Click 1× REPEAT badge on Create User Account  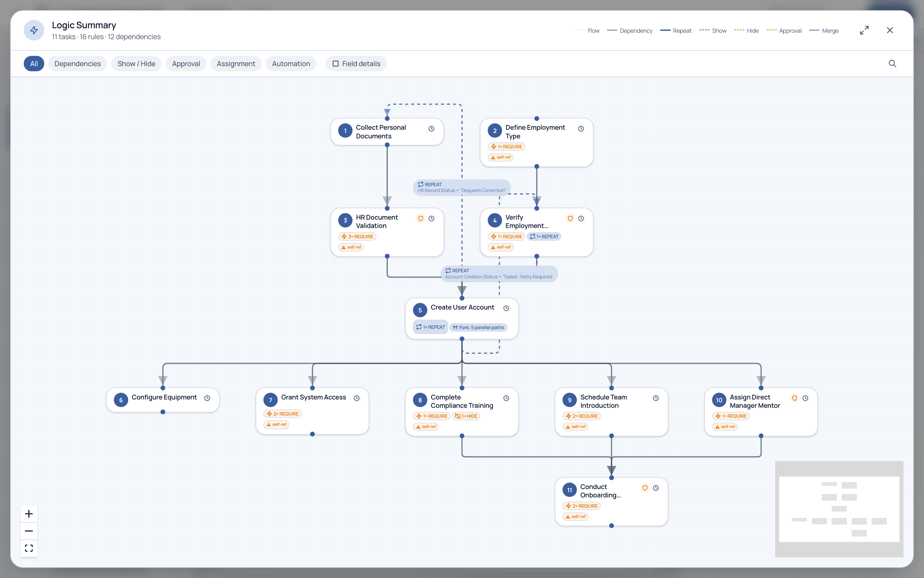(430, 327)
